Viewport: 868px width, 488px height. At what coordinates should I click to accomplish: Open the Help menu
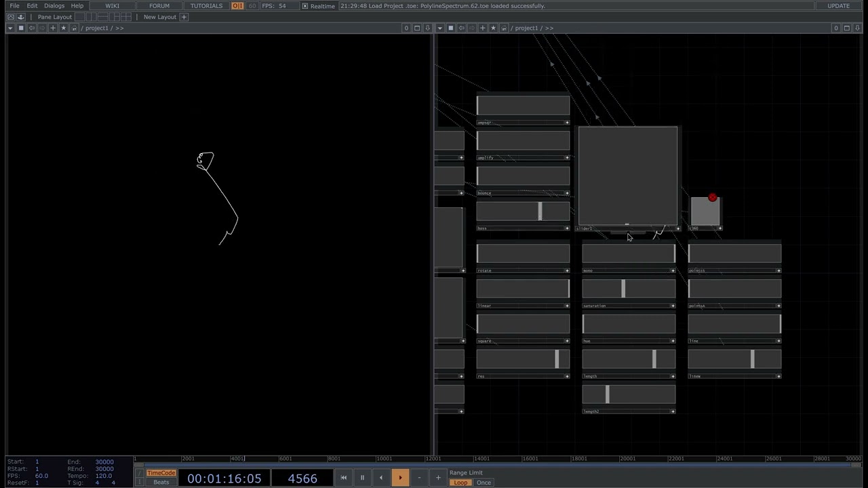click(x=77, y=6)
